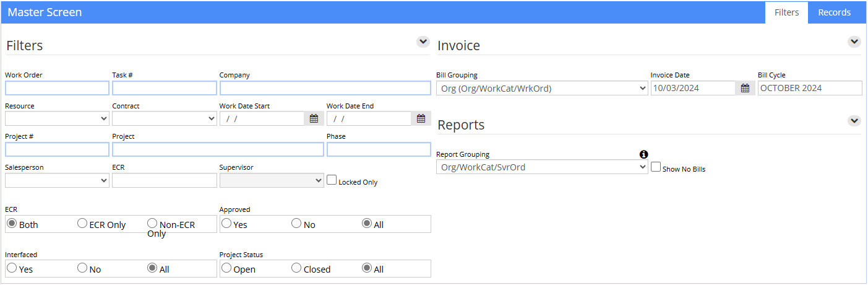
Task: Collapse the Invoice section chevron
Action: (854, 42)
